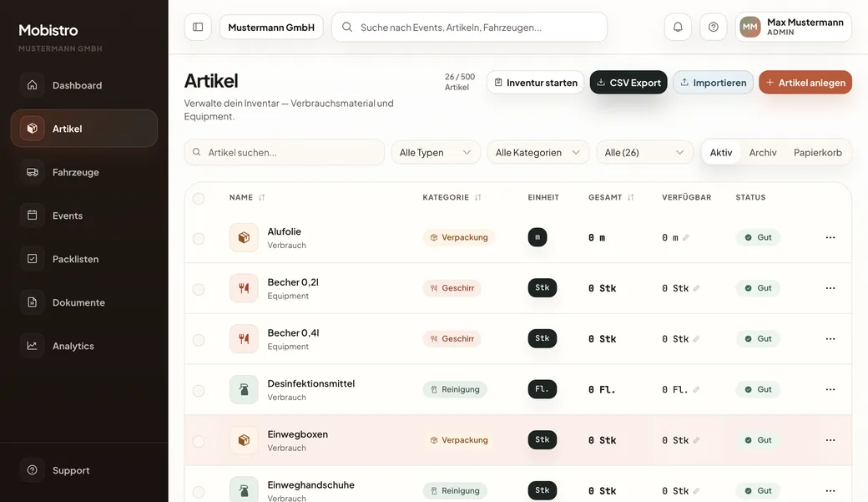
Task: Select the Einweghandschuhe row checkbox
Action: point(199,492)
